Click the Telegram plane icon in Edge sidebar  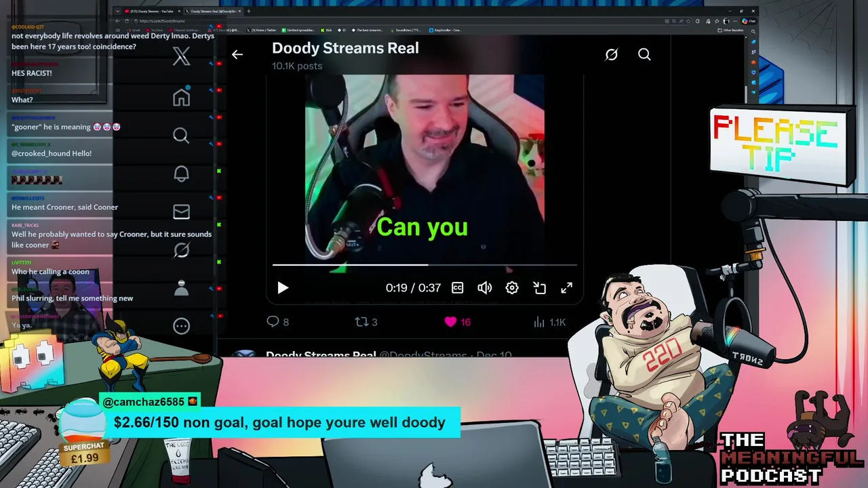pos(753,92)
